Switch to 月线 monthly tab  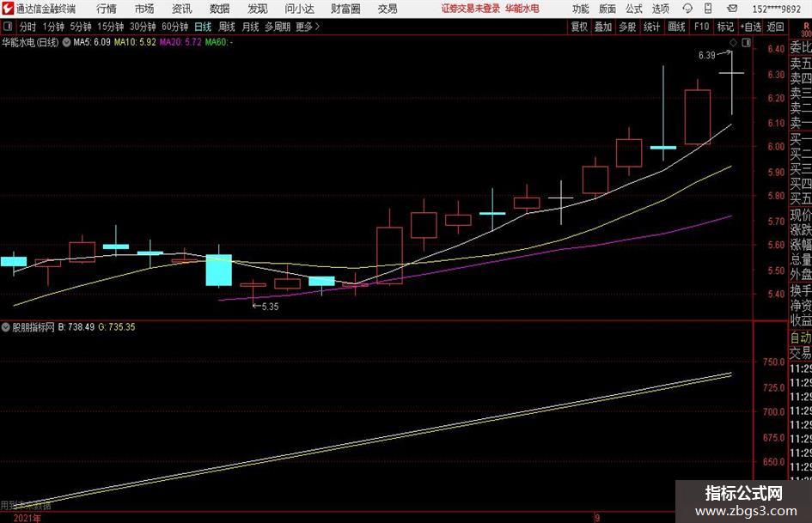(250, 27)
